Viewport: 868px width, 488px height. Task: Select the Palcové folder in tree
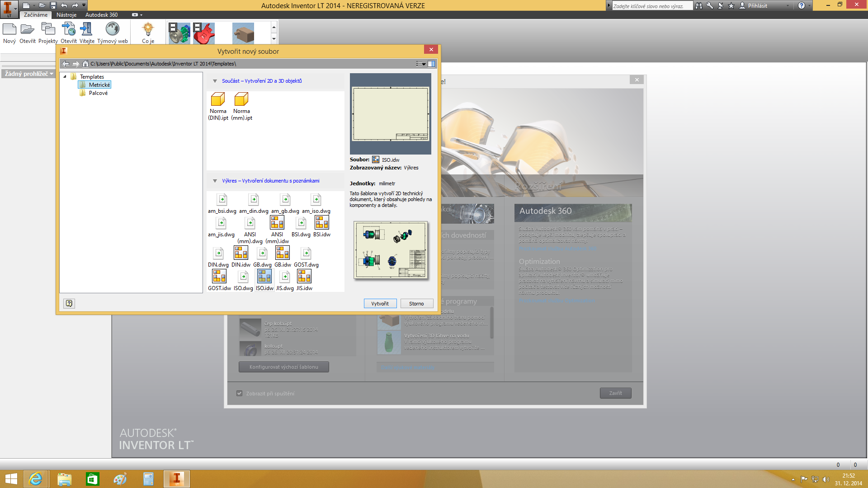pyautogui.click(x=94, y=93)
